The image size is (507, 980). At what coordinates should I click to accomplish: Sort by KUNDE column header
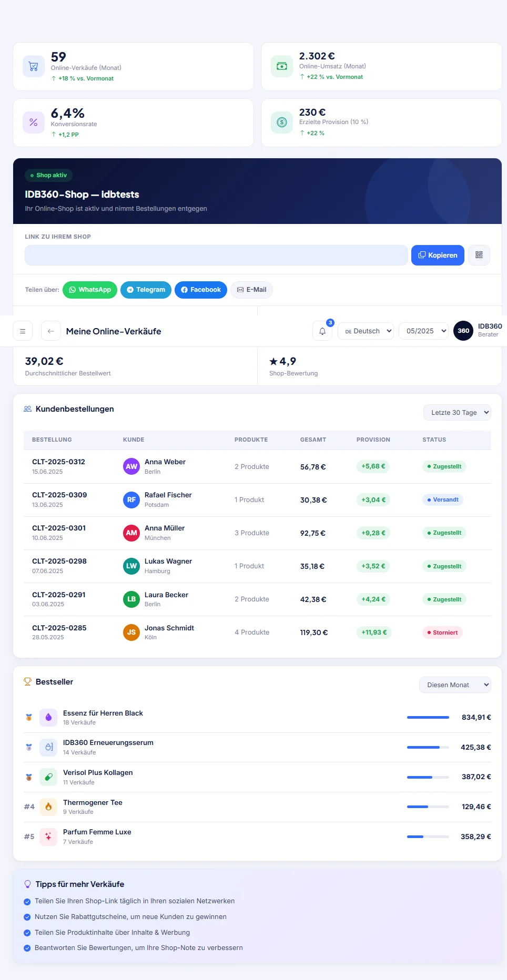pos(134,440)
